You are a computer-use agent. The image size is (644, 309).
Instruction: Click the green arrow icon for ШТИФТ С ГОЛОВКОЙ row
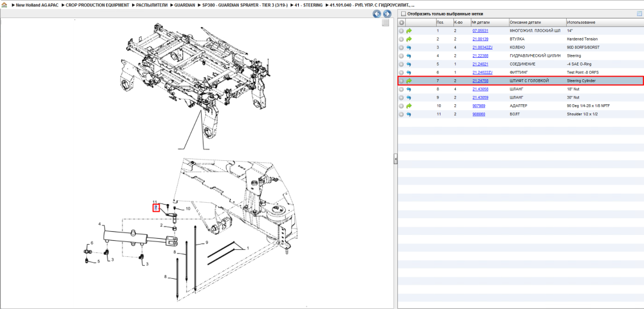409,81
